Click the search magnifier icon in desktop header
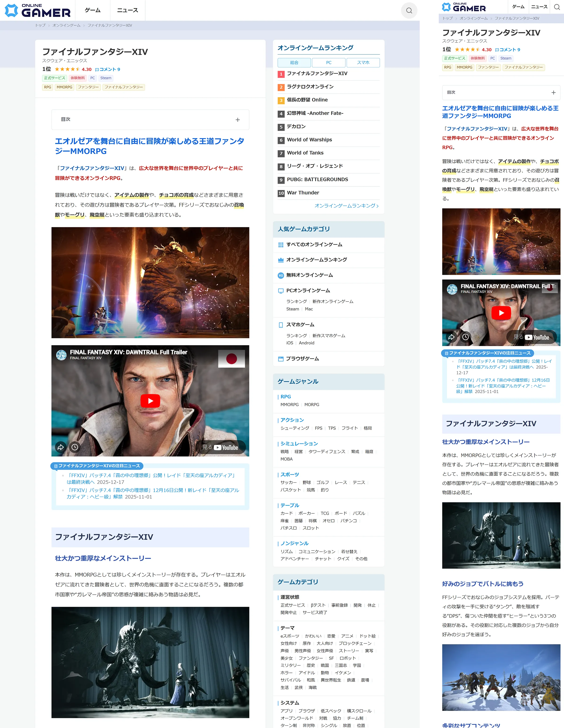This screenshot has height=728, width=564. tap(409, 11)
